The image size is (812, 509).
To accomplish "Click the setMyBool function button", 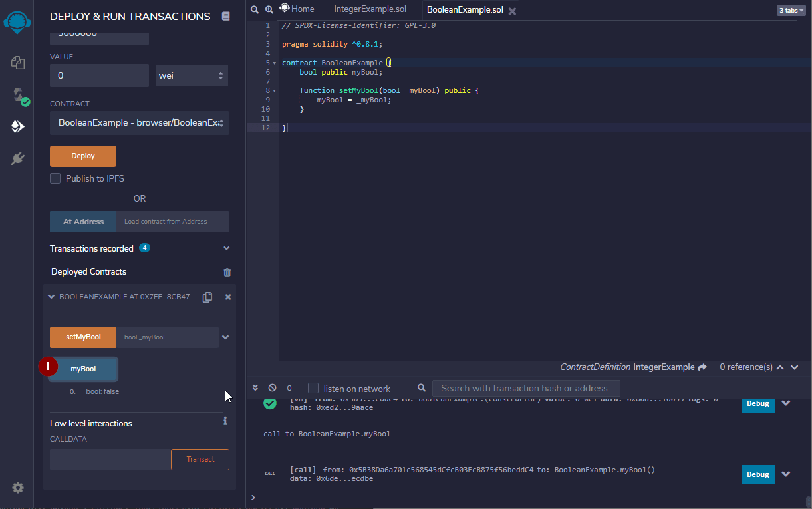I will pyautogui.click(x=83, y=337).
